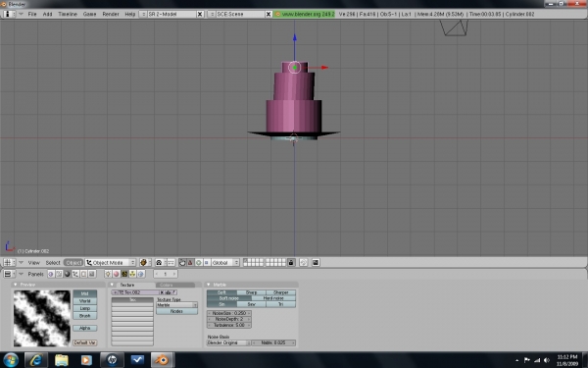Select the first layer button group
This screenshot has height=368, width=588.
tap(253, 262)
